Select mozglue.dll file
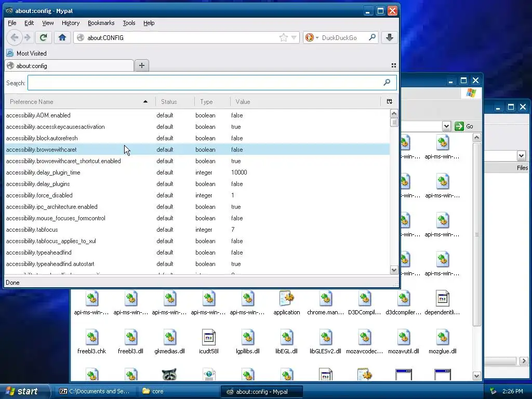532x399 pixels. [x=443, y=342]
